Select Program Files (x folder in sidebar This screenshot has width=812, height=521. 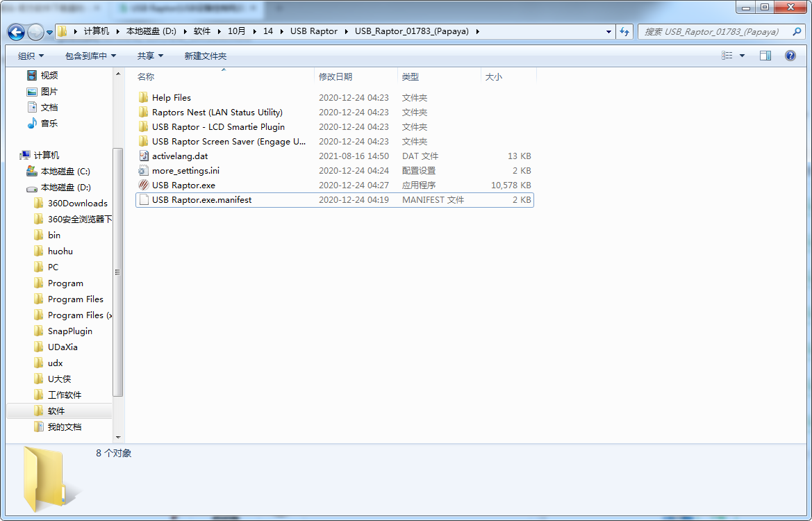tap(72, 315)
